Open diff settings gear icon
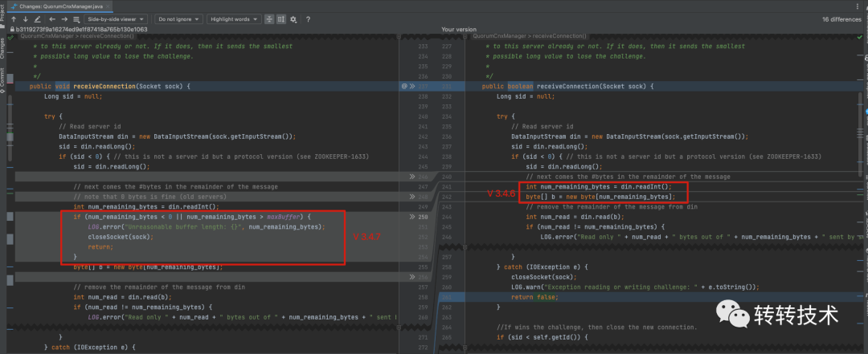 293,19
